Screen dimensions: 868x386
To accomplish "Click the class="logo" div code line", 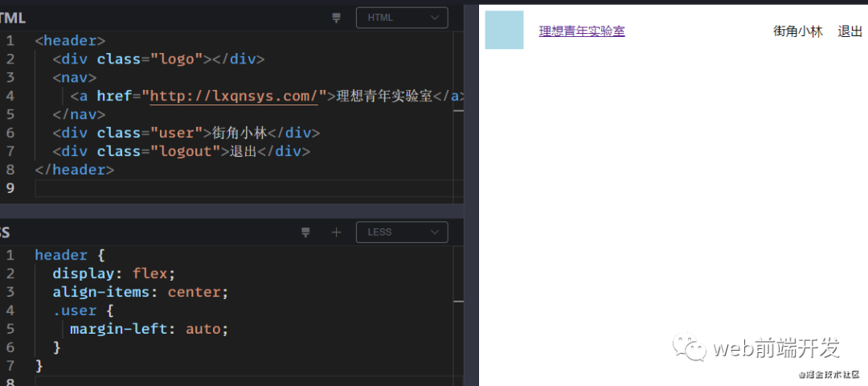I will [x=159, y=60].
